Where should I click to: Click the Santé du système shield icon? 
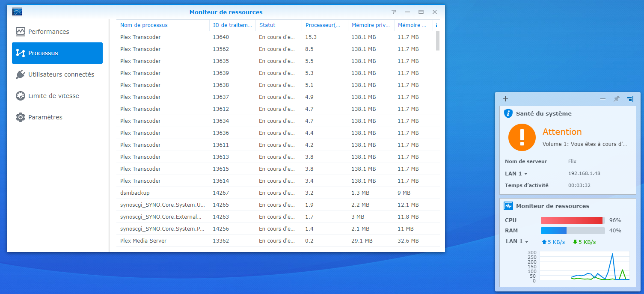508,113
